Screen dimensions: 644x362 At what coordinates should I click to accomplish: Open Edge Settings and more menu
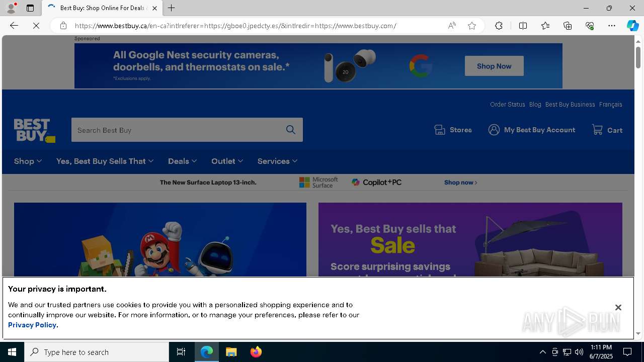click(612, 26)
